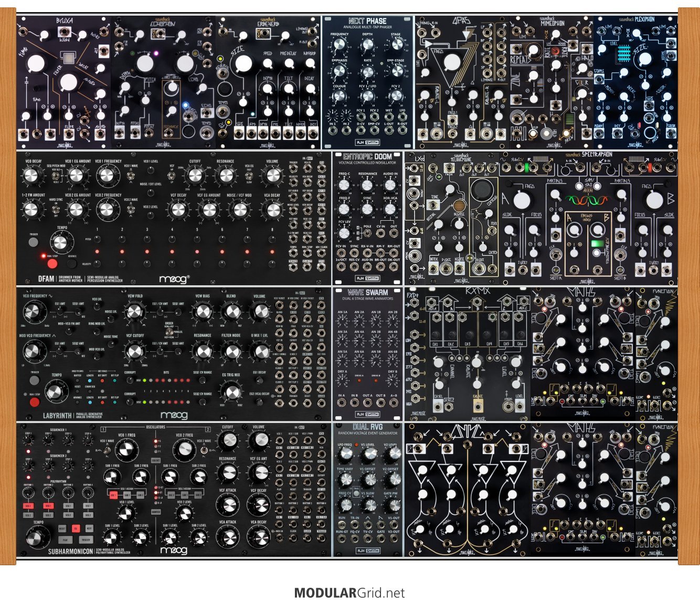Viewport: 700px width, 604px height.
Task: Flip the DFAM VCO 1 Wave switch
Action: coord(131,176)
